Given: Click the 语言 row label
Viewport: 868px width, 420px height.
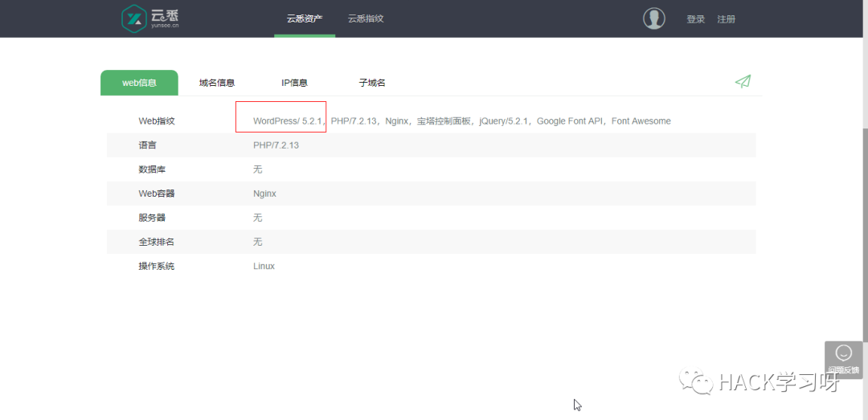Looking at the screenshot, I should pyautogui.click(x=147, y=145).
